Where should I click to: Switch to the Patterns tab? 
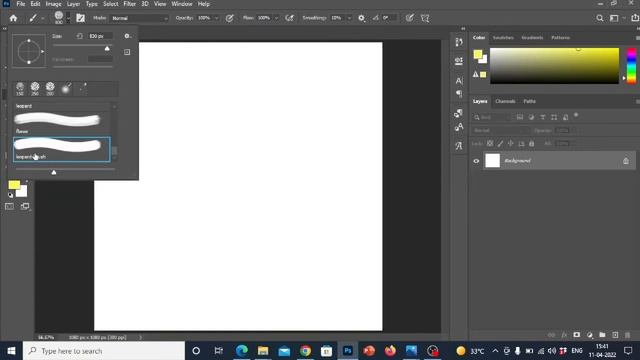560,38
